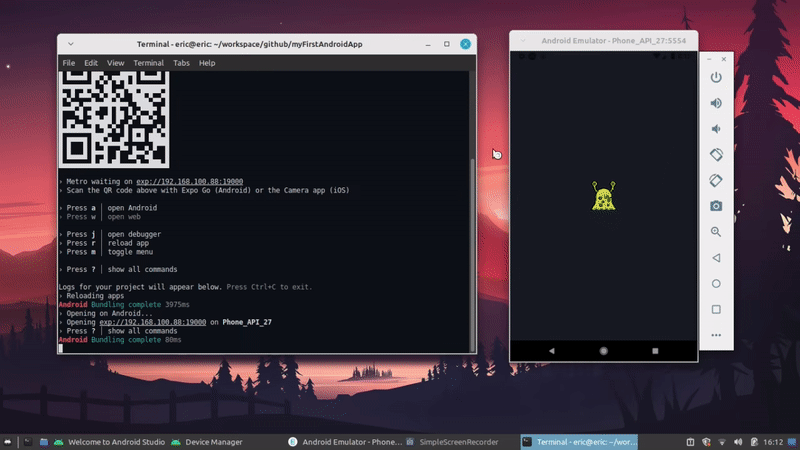
Task: Click 'Bundling complete 3975ms' line
Action: (124, 305)
